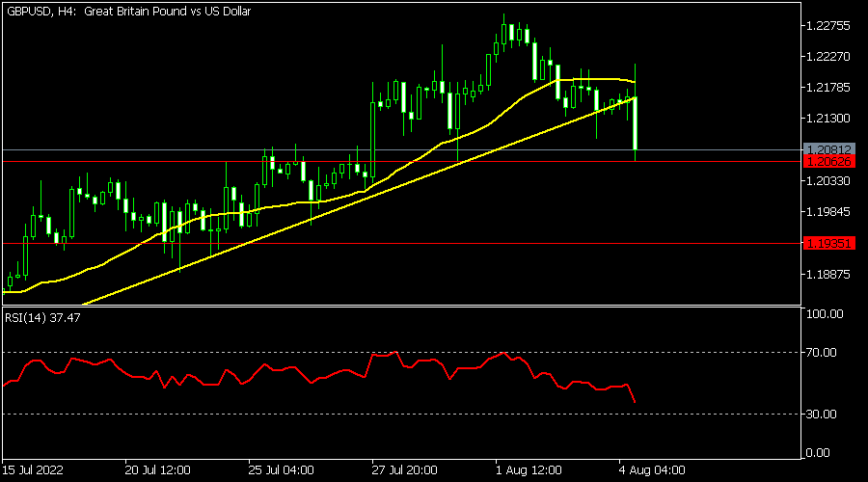
Task: Click the GBPUSD, H4 chart title text
Action: coord(128,11)
